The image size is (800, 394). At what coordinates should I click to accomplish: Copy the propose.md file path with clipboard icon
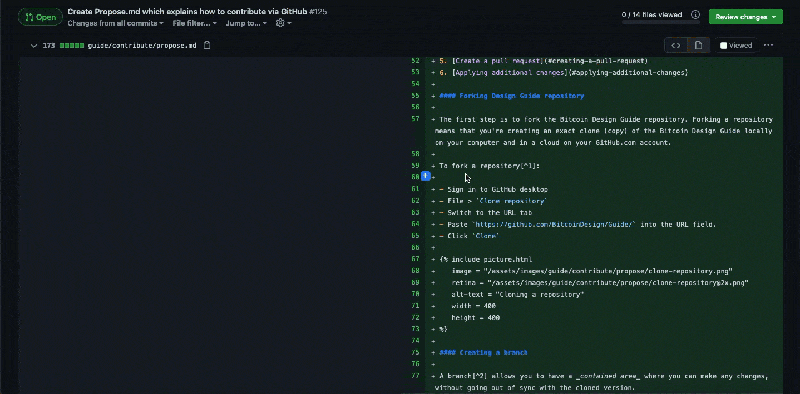point(207,45)
